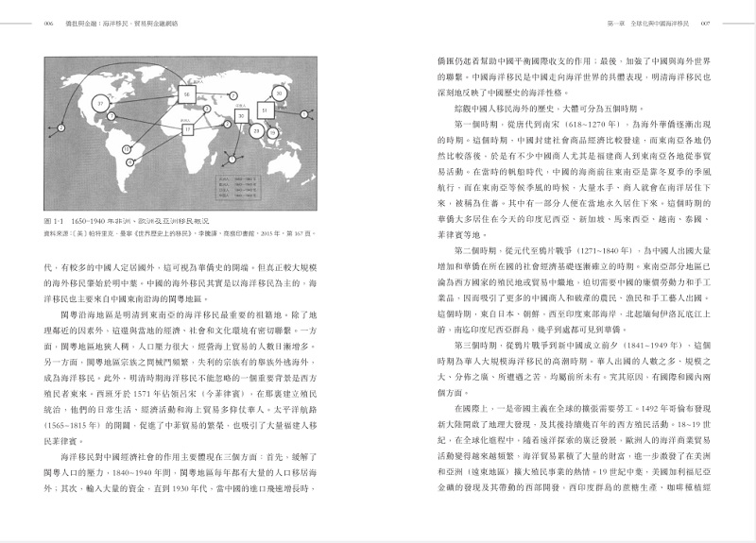The height and width of the screenshot is (543, 756).
Task: Click the line starting '深刻地反映了中國歷史的海洋性格'
Action: point(505,93)
